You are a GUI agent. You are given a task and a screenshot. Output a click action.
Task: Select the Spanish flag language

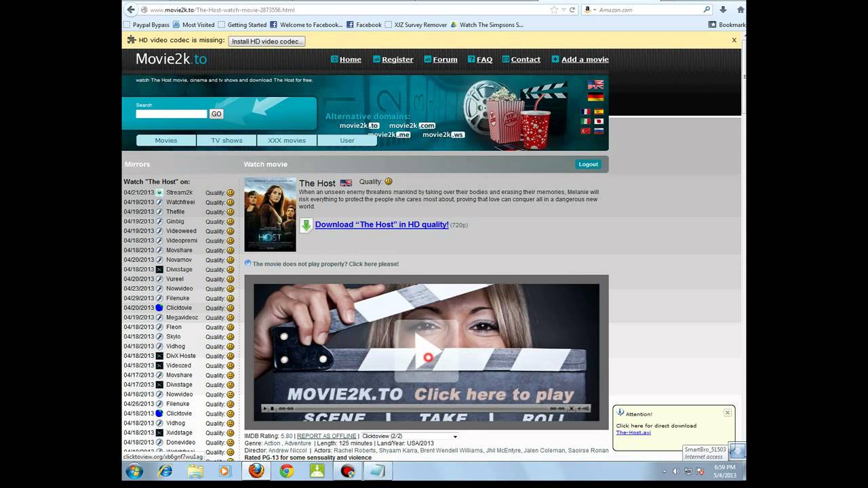(599, 112)
